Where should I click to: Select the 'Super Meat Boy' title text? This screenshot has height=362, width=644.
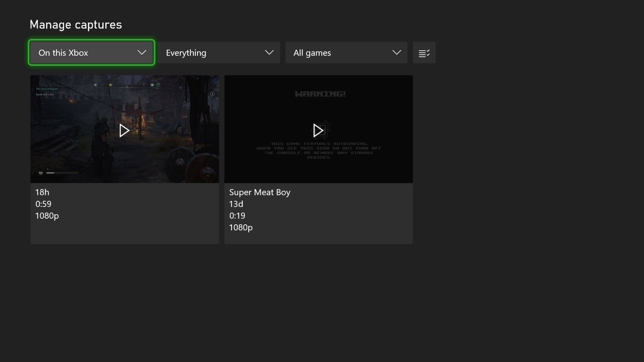tap(260, 192)
